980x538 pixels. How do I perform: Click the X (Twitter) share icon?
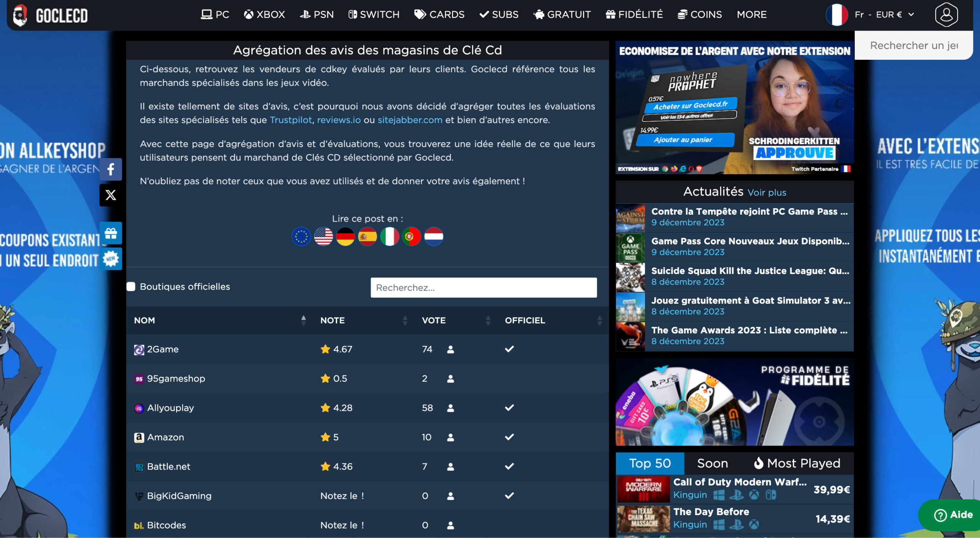pos(111,195)
